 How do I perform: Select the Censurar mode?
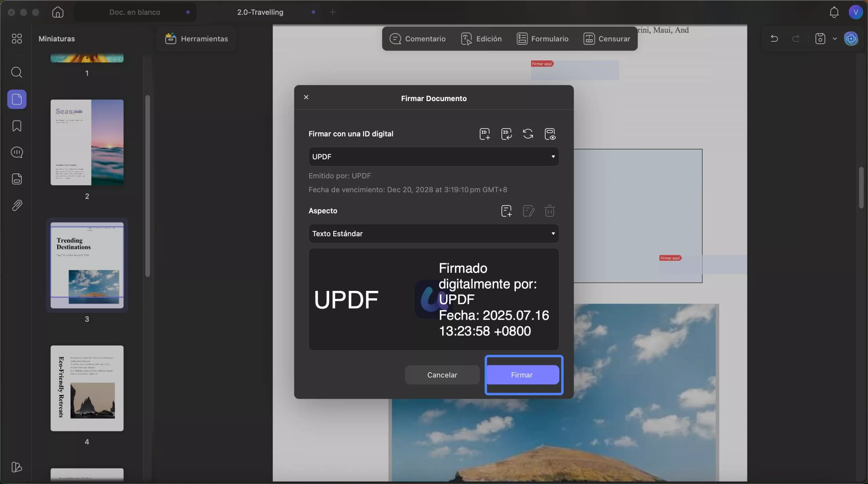click(x=607, y=39)
